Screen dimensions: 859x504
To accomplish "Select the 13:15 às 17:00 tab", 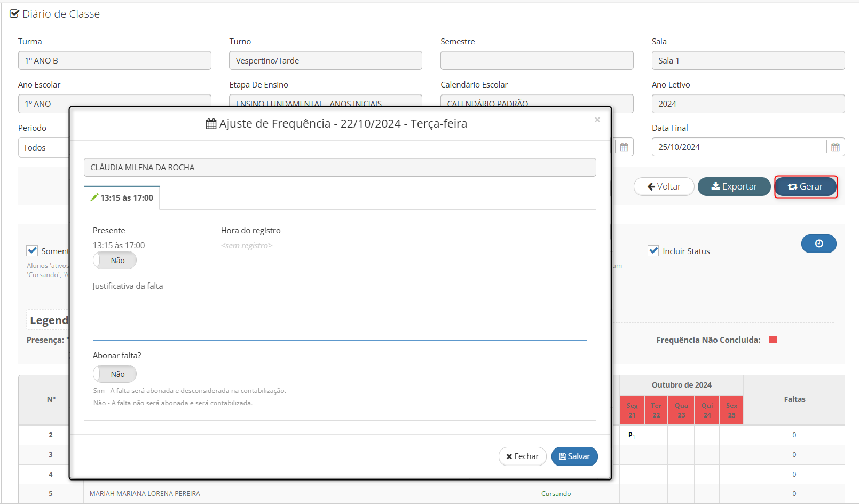I will (x=122, y=198).
